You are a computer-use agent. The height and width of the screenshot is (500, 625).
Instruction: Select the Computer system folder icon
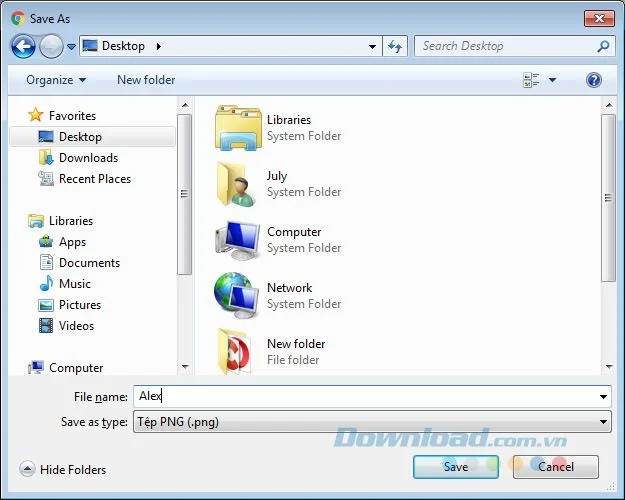coord(238,240)
